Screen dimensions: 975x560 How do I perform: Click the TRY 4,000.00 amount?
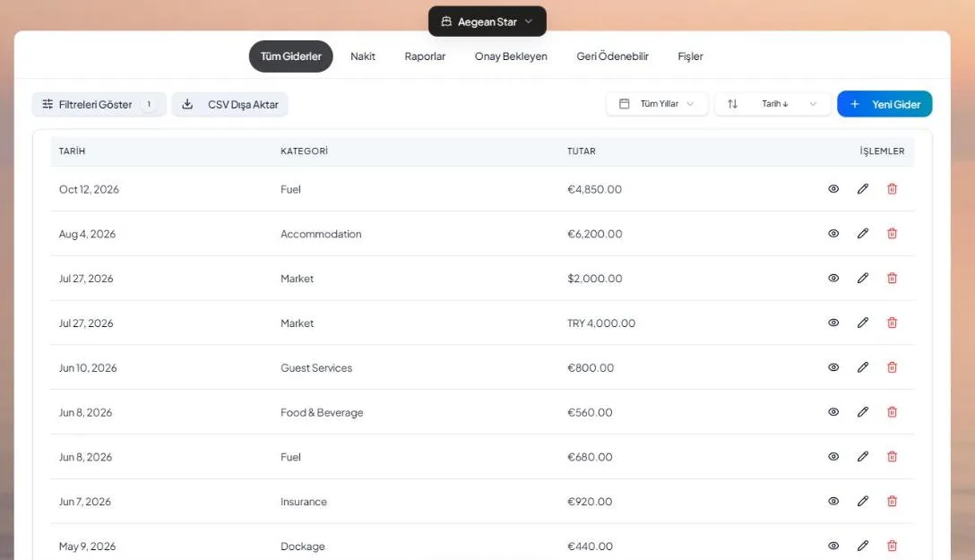pos(601,323)
